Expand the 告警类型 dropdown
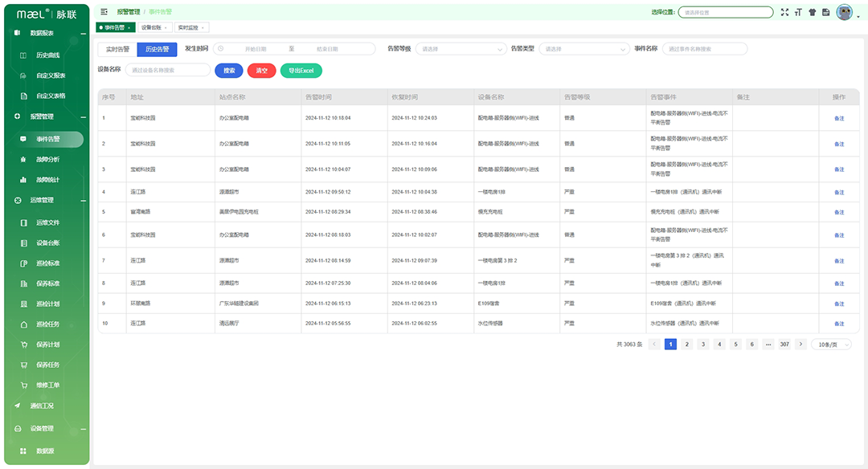 pos(584,49)
